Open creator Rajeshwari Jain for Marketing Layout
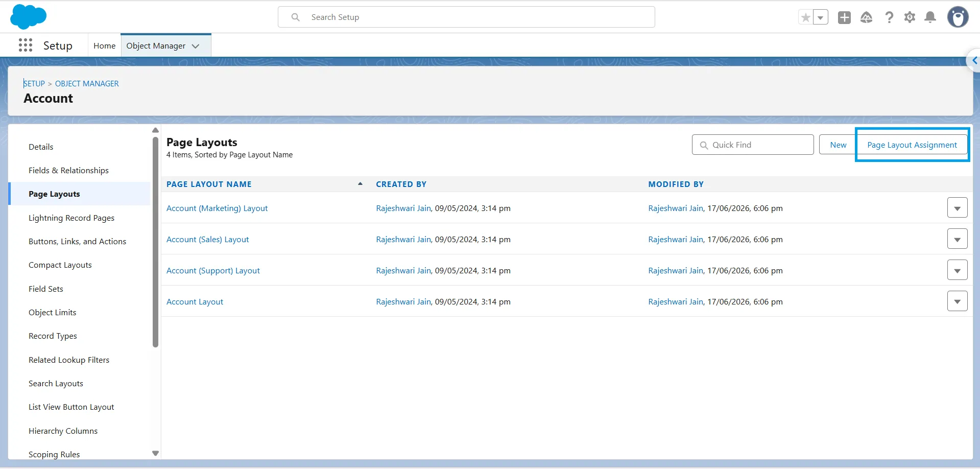Screen dimensions: 980x469 [x=403, y=208]
